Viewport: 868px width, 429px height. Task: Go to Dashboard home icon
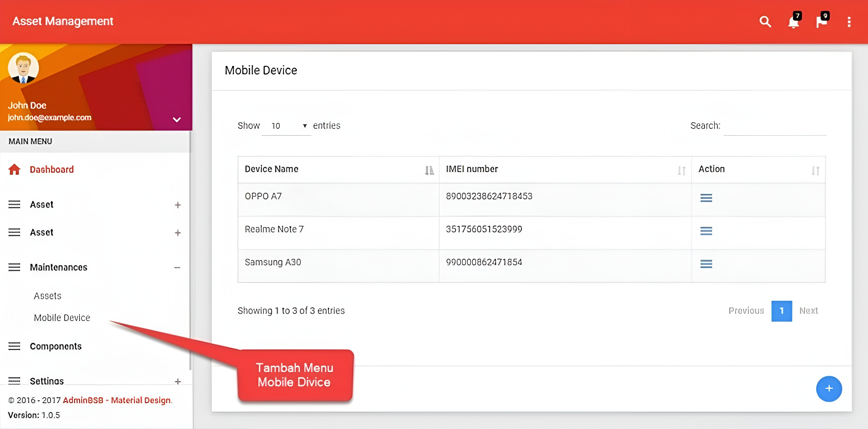tap(14, 169)
